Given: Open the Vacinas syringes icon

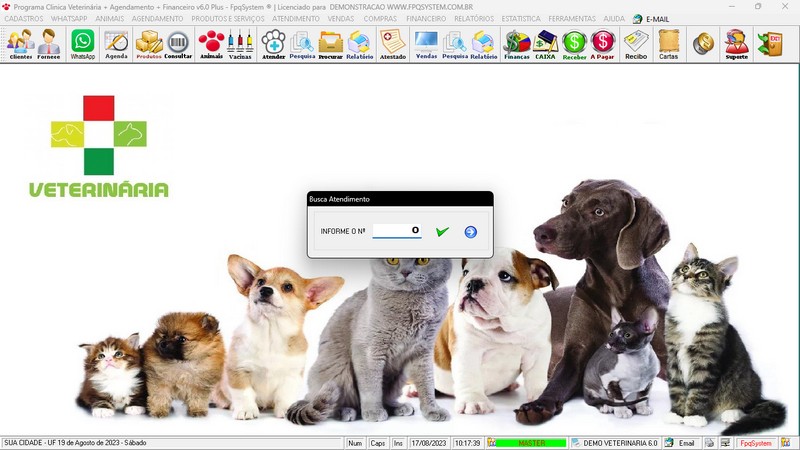Looking at the screenshot, I should 240,44.
